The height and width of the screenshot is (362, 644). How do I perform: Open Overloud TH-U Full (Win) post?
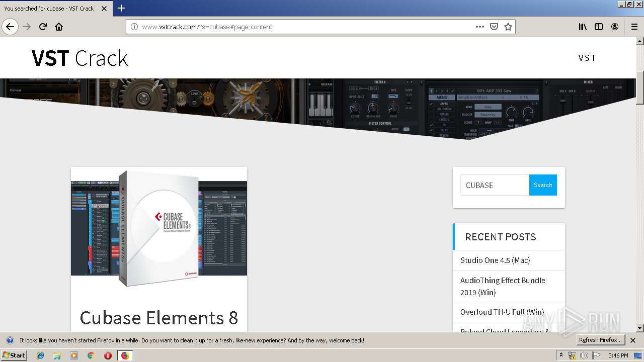pyautogui.click(x=502, y=312)
